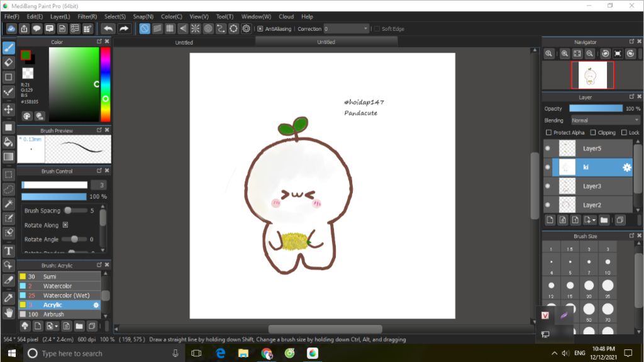Viewport: 644px width, 362px height.
Task: Open File menu
Action: click(x=11, y=16)
